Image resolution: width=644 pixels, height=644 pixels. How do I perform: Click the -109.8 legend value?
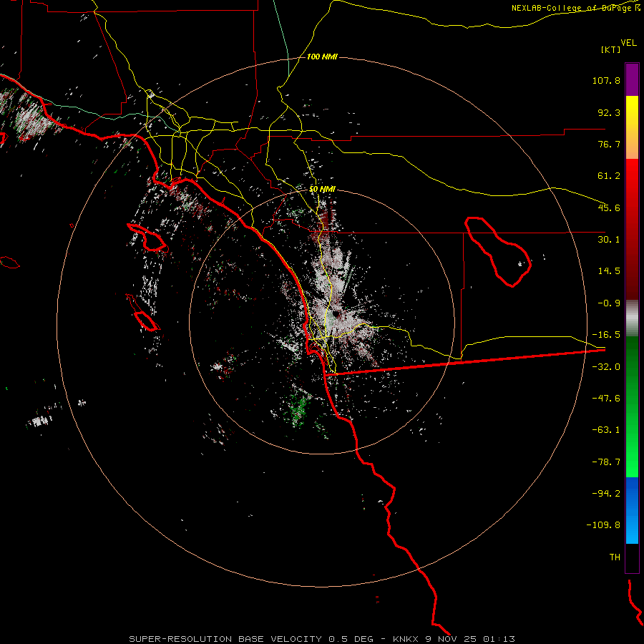(x=603, y=525)
